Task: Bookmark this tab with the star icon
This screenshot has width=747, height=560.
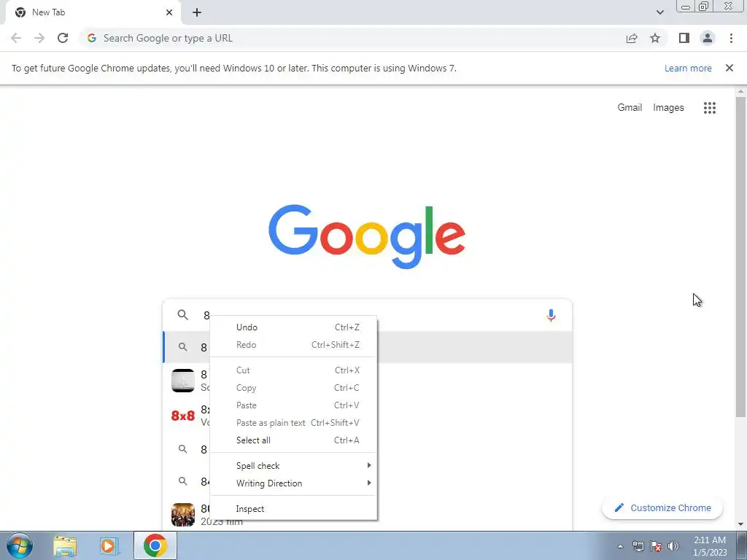Action: (655, 38)
